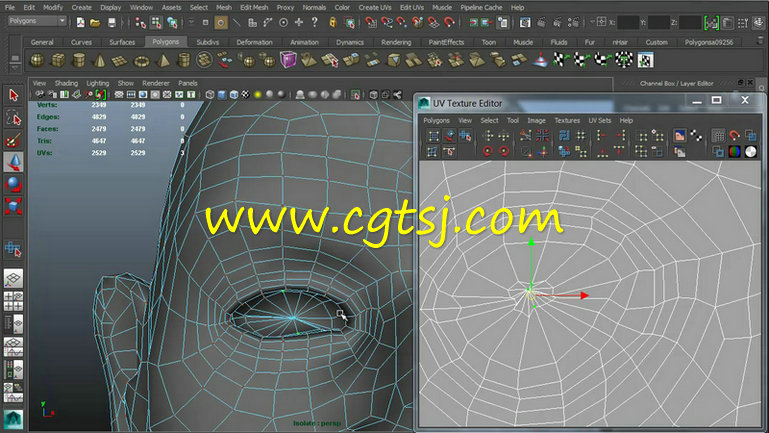Open UV Sets menu in UV Editor
Viewport: 769px width, 433px height.
click(599, 121)
